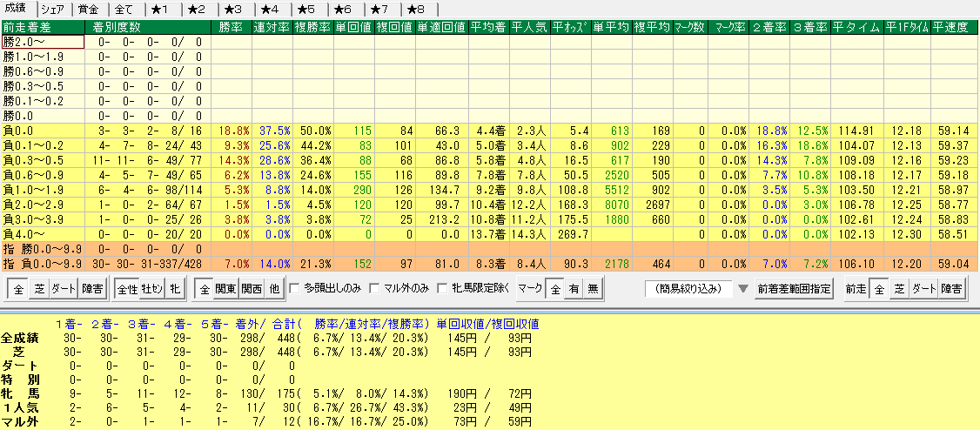Screen dimensions: 980x430
Task: Sort by the 複勝率 column header
Action: point(313,27)
